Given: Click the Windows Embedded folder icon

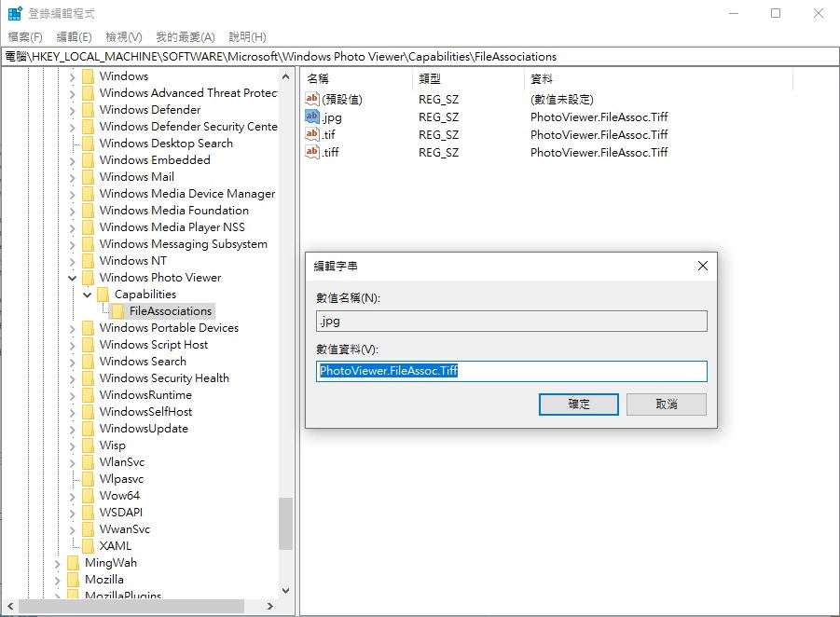Looking at the screenshot, I should click(89, 160).
